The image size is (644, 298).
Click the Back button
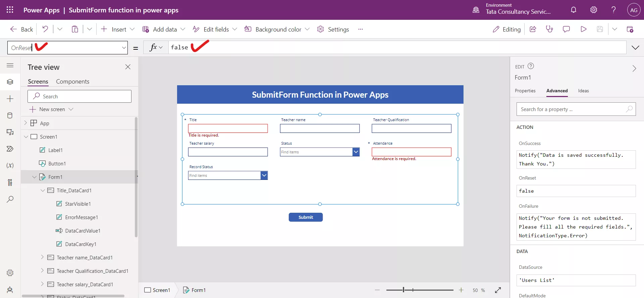[21, 29]
